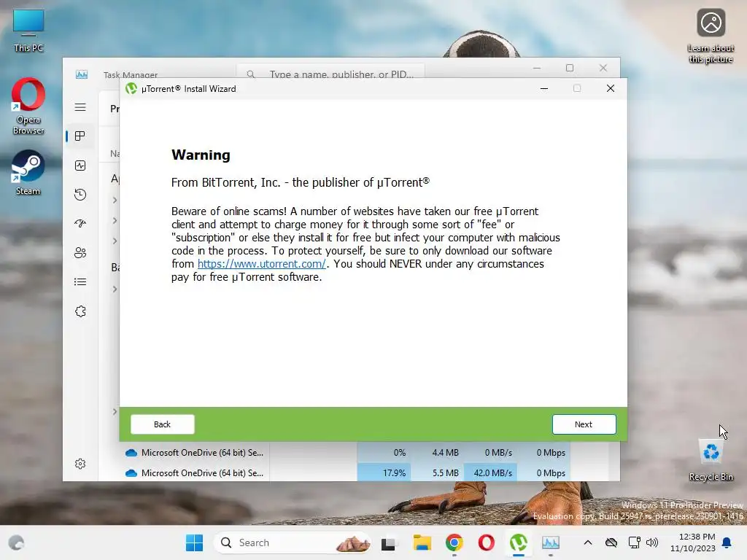Screen dimensions: 747x560
Task: Open Task Manager hamburger navigation menu
Action: (80, 107)
